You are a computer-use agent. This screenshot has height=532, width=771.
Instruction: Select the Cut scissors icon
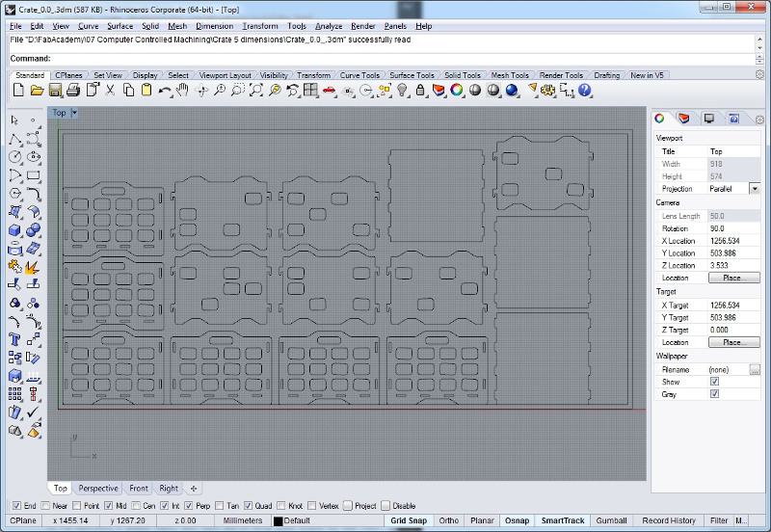[110, 90]
